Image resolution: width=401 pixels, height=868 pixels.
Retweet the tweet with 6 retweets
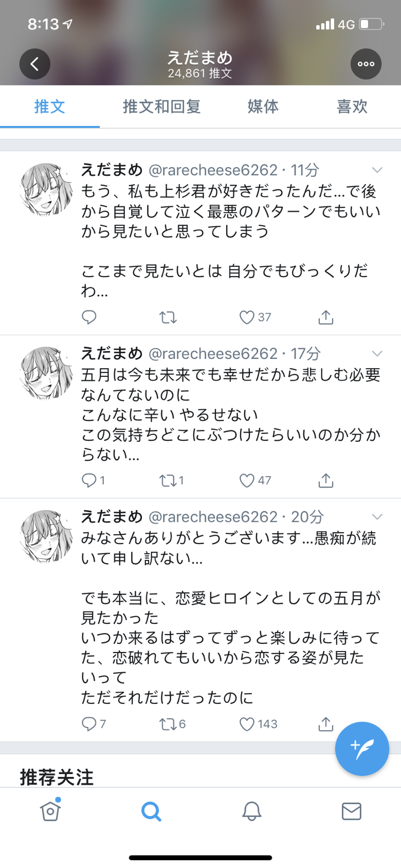pos(168,724)
